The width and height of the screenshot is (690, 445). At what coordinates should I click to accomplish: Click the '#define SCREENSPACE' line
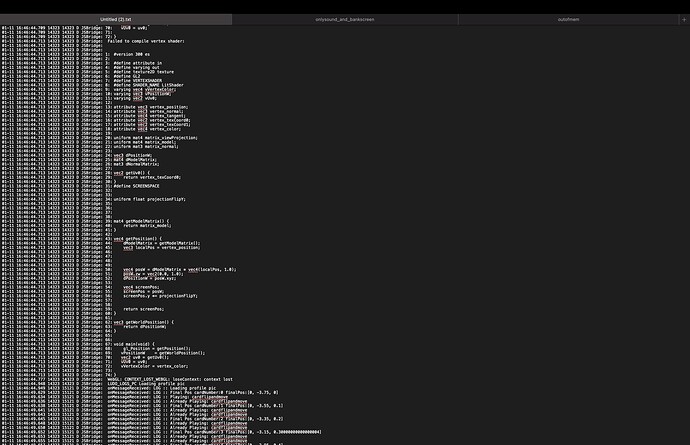tap(136, 186)
